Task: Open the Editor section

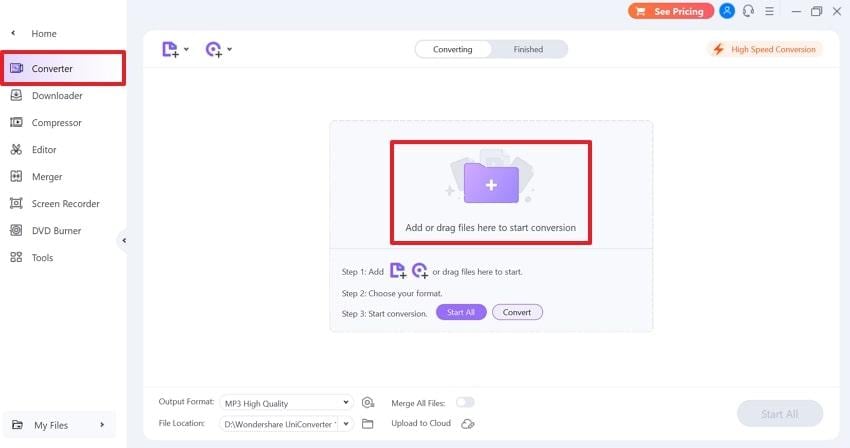Action: point(44,150)
